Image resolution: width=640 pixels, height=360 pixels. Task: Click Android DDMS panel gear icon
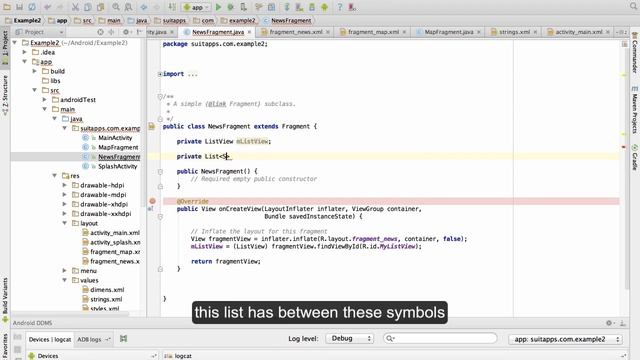click(x=609, y=323)
